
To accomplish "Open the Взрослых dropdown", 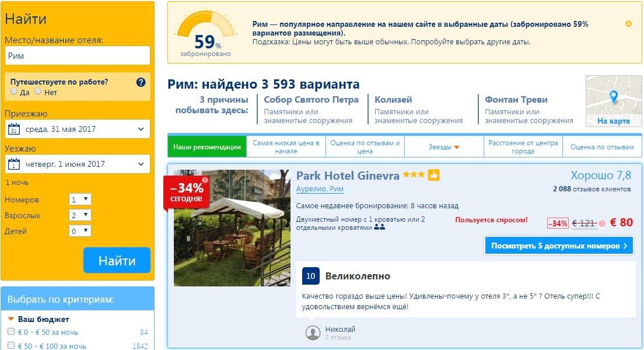I will coord(80,215).
